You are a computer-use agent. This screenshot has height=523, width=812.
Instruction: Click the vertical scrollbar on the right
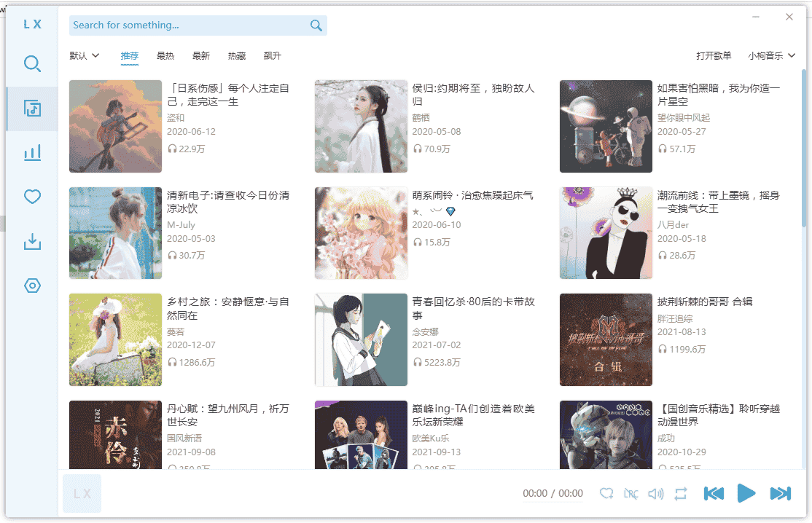[804, 147]
